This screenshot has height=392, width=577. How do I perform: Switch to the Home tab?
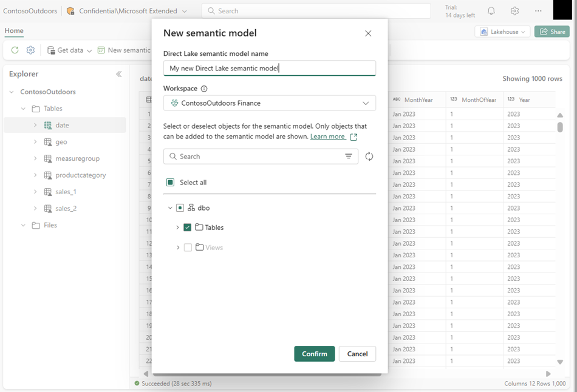click(14, 31)
